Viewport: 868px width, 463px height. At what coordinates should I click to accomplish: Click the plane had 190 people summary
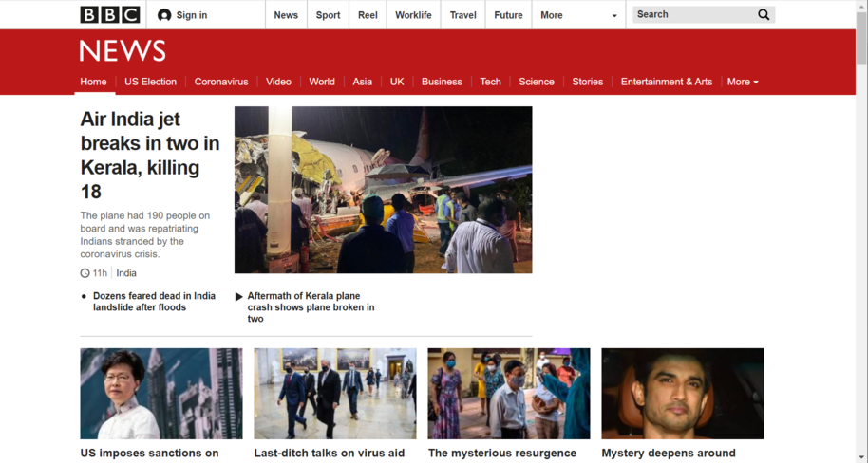pyautogui.click(x=145, y=234)
